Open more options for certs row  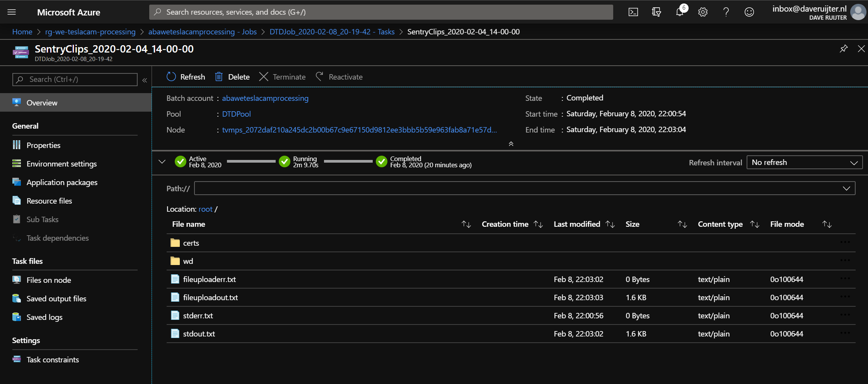coord(845,242)
